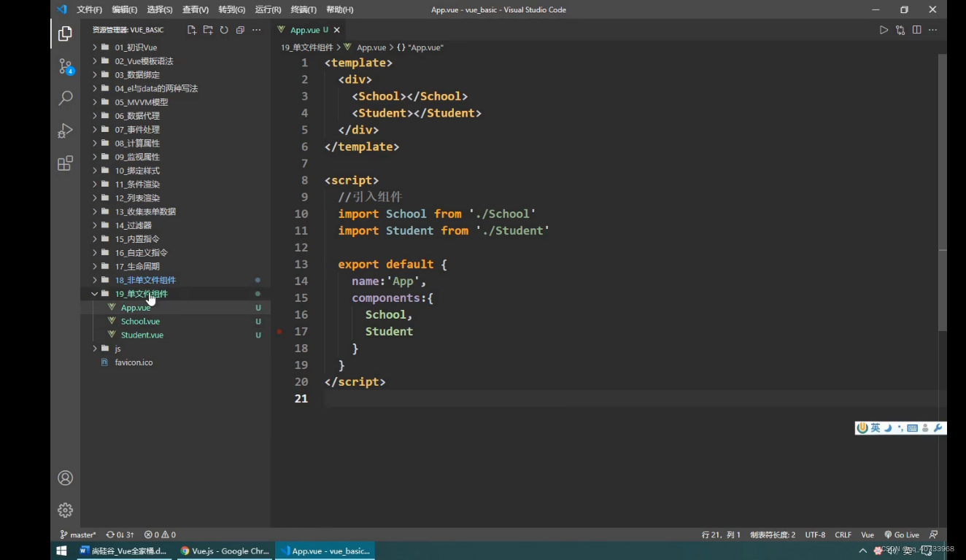Open the Source Control view
966x560 pixels.
[x=65, y=66]
